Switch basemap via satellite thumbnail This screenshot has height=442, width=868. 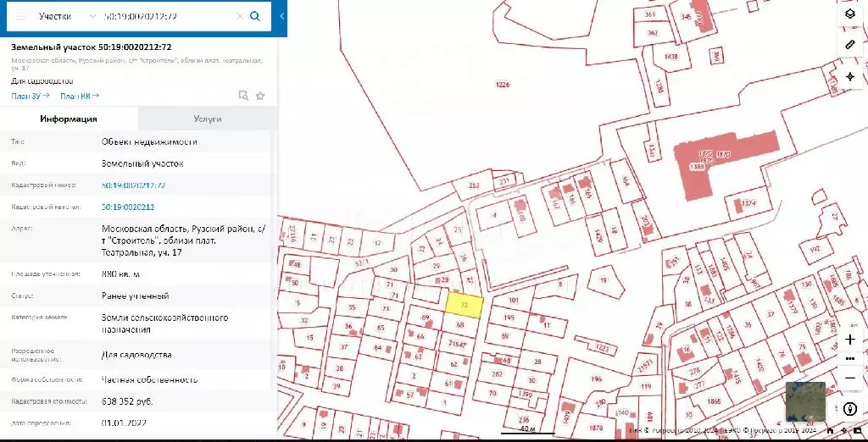point(805,401)
